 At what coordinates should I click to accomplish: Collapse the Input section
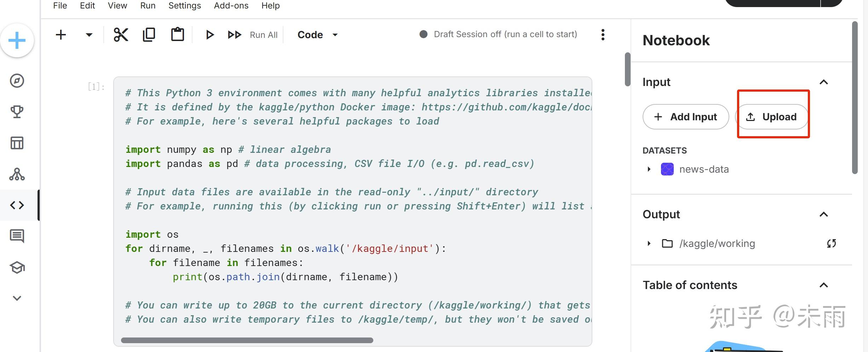(x=824, y=82)
